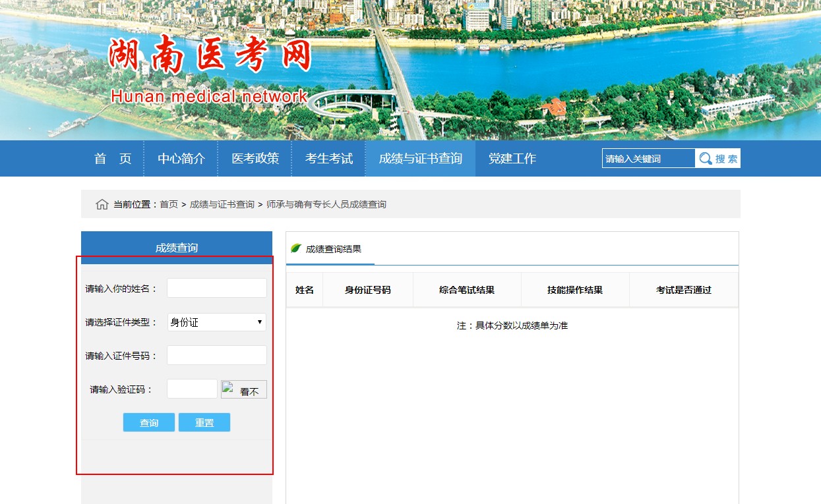This screenshot has height=504, width=821.
Task: Open the 党建工作 menu item
Action: pyautogui.click(x=512, y=159)
